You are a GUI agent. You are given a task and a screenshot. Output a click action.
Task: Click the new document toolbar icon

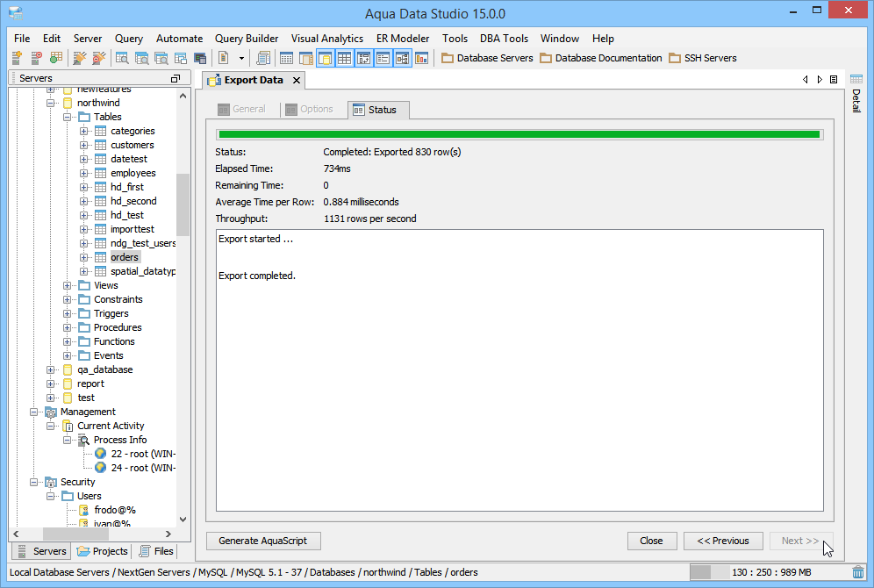coord(224,57)
